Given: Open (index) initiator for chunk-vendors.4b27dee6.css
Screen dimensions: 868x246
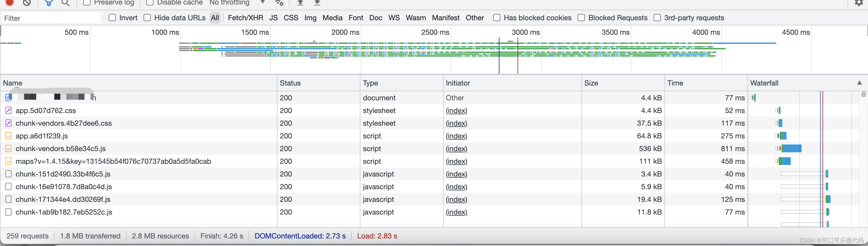Looking at the screenshot, I should (456, 123).
